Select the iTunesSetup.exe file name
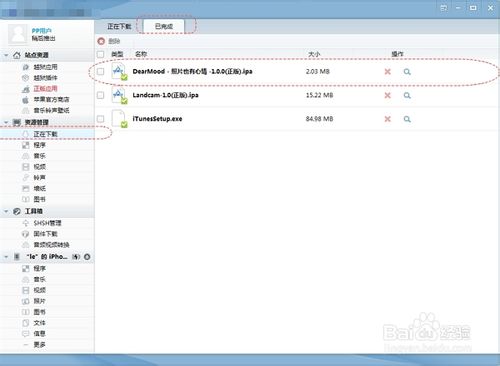Screen dimensions: 500x366 tap(157, 119)
